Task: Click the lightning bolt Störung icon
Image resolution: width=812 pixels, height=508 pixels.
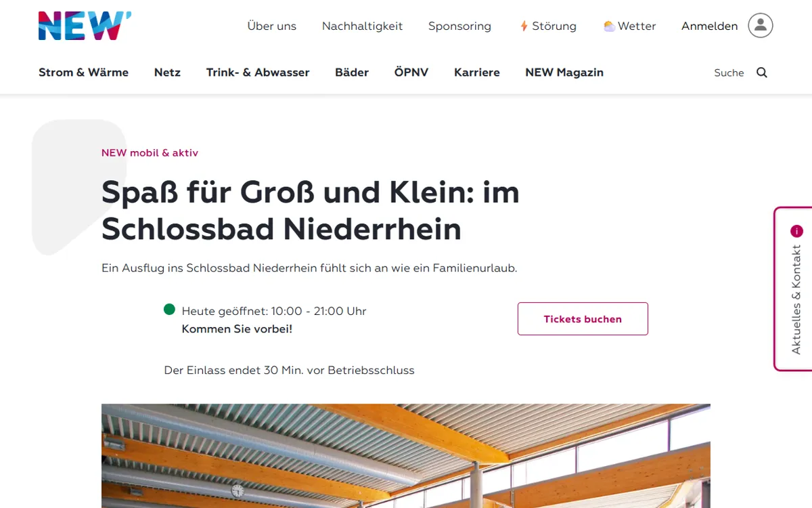Action: [524, 26]
